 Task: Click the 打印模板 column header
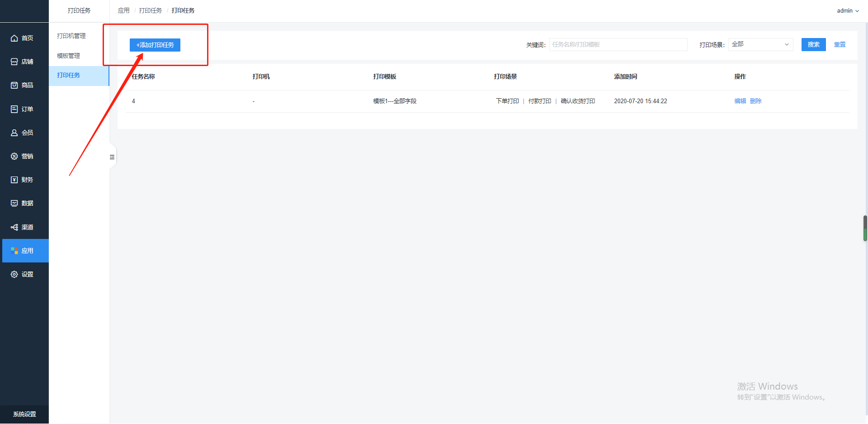point(385,76)
